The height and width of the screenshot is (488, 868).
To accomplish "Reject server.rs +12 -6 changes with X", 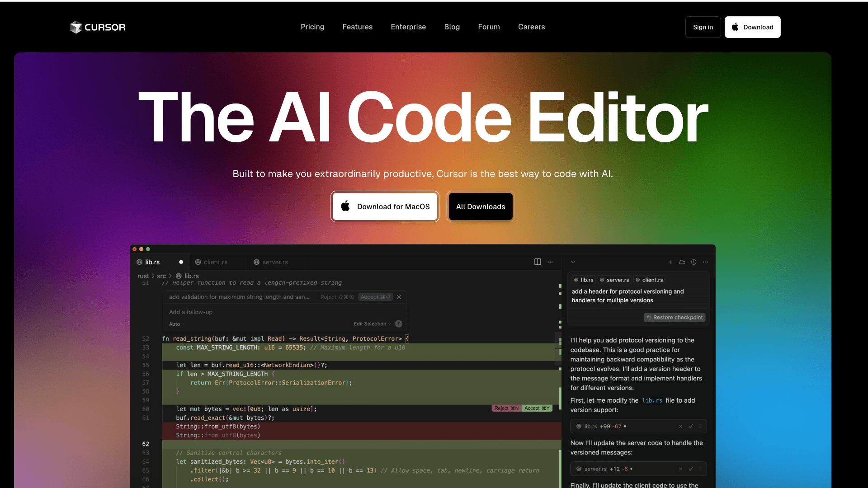I will pyautogui.click(x=680, y=469).
